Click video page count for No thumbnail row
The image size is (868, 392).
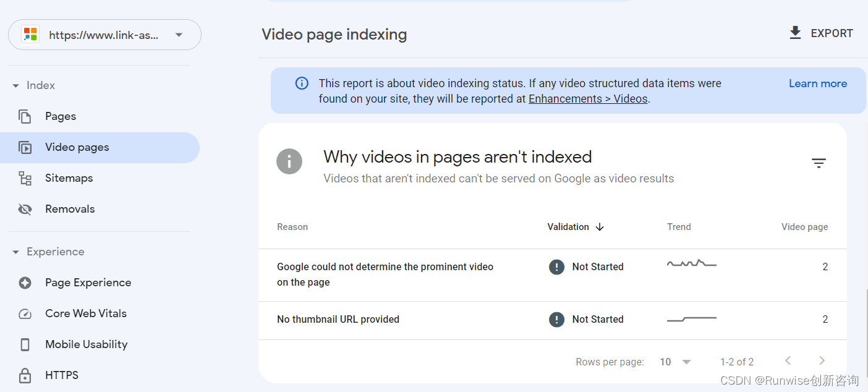tap(825, 320)
